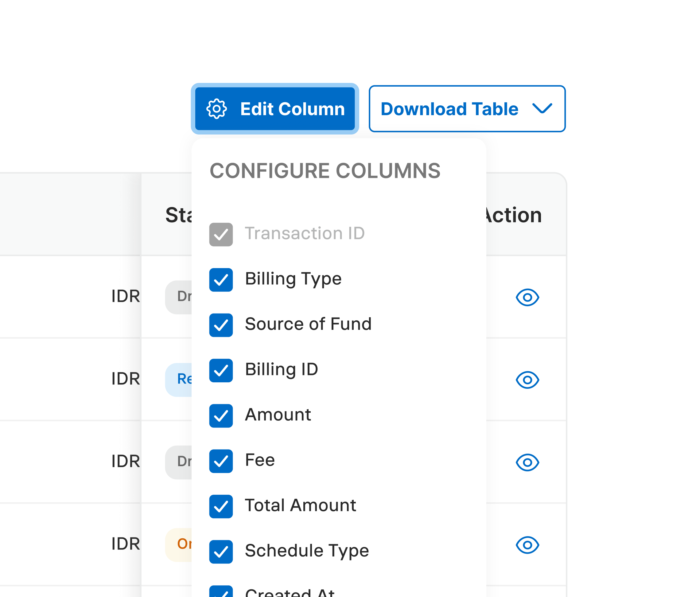Click the orange status badge in fourth row

click(178, 544)
